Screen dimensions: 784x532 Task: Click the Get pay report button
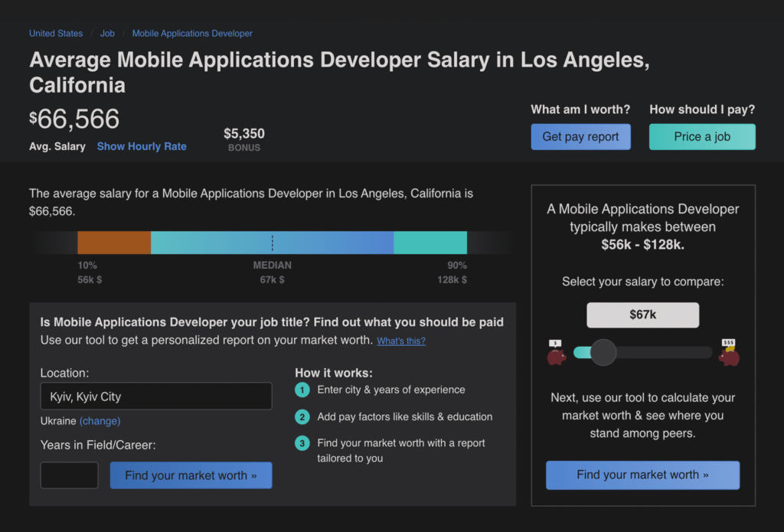[x=580, y=136]
